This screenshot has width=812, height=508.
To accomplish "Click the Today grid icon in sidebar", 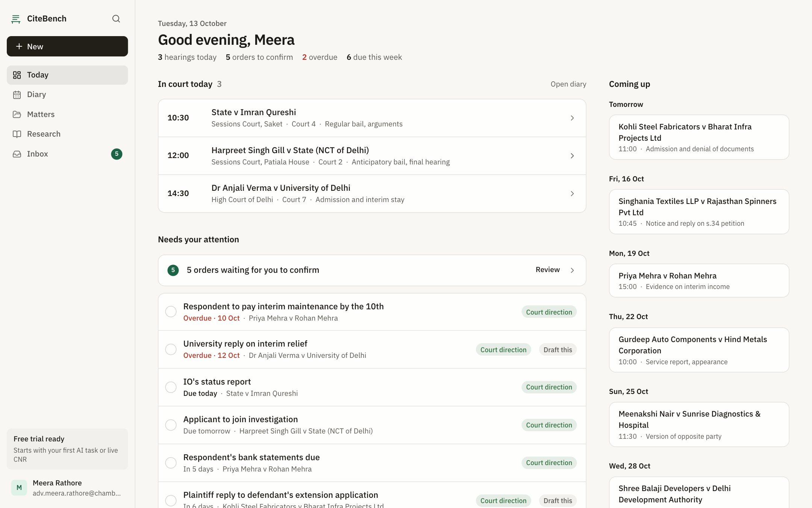I will [x=17, y=75].
